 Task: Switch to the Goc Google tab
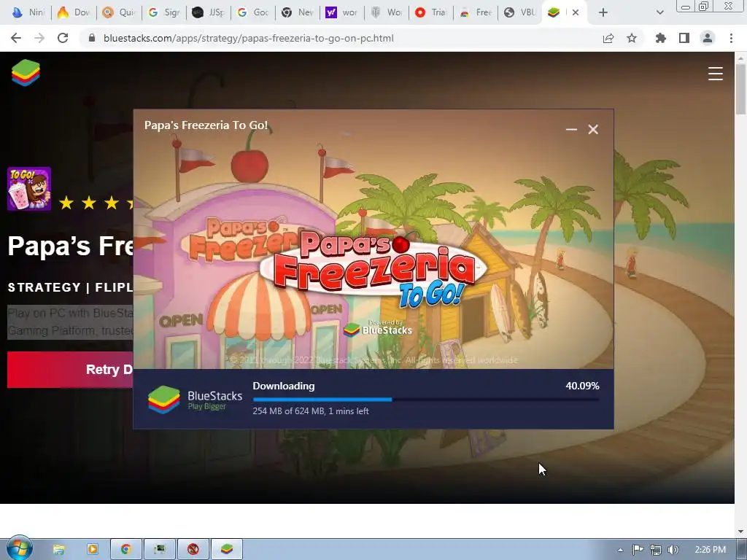253,12
